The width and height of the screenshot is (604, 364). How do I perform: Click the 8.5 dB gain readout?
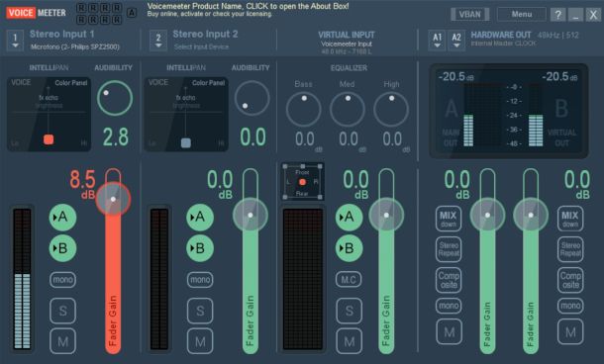tap(82, 184)
